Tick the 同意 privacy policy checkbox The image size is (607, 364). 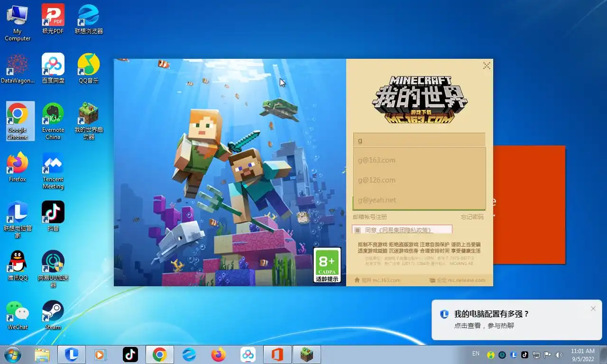point(358,230)
